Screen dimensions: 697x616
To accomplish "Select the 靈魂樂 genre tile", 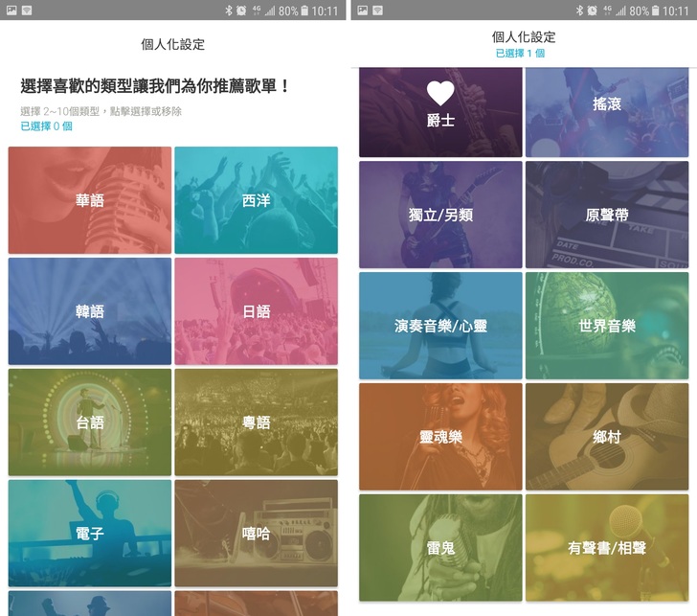I will tap(440, 437).
